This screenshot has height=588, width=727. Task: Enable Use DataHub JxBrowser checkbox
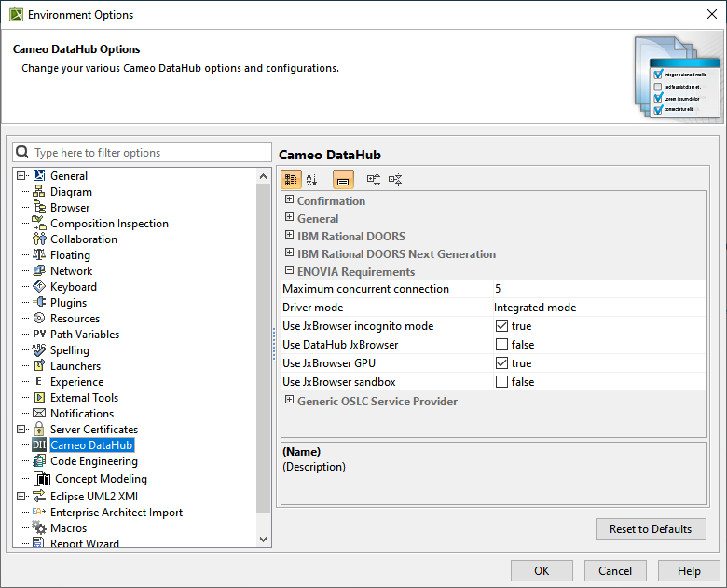pyautogui.click(x=501, y=345)
